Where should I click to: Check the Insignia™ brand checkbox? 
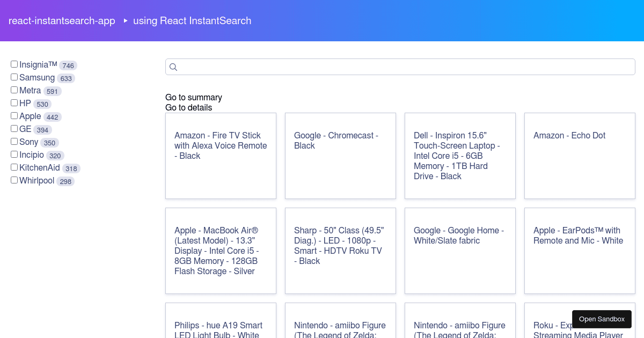coord(14,64)
